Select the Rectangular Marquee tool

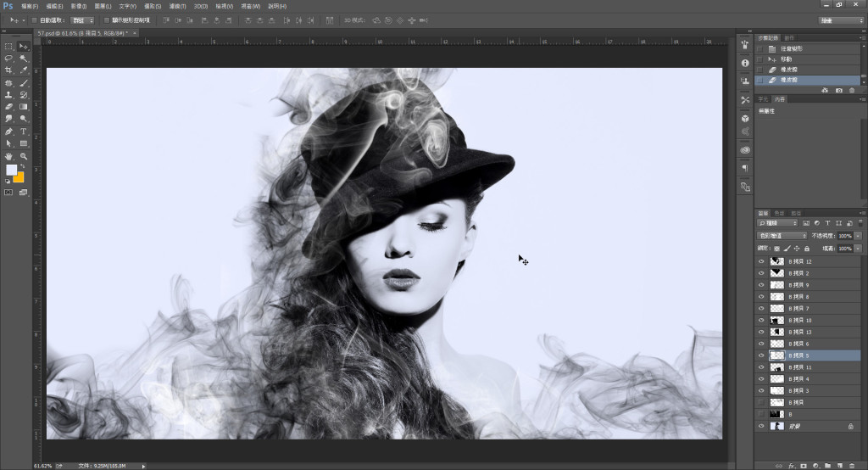(8, 46)
